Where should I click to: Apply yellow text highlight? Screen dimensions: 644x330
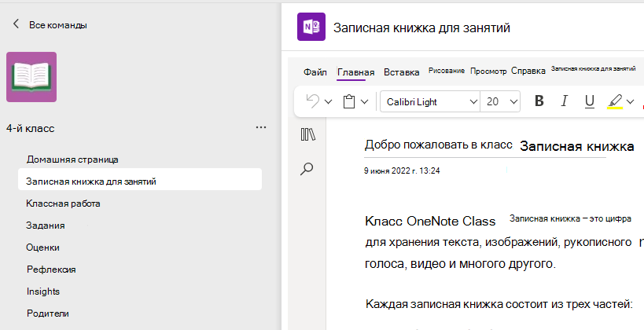[x=615, y=101]
